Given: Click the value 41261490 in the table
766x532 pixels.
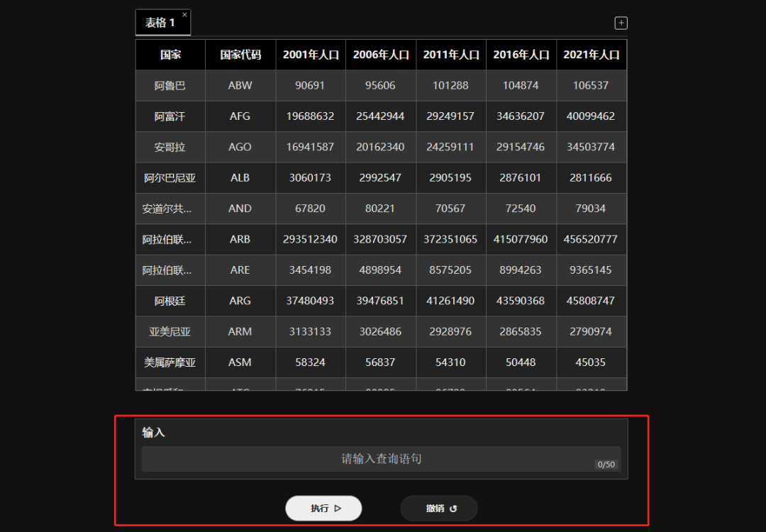Looking at the screenshot, I should (x=450, y=301).
